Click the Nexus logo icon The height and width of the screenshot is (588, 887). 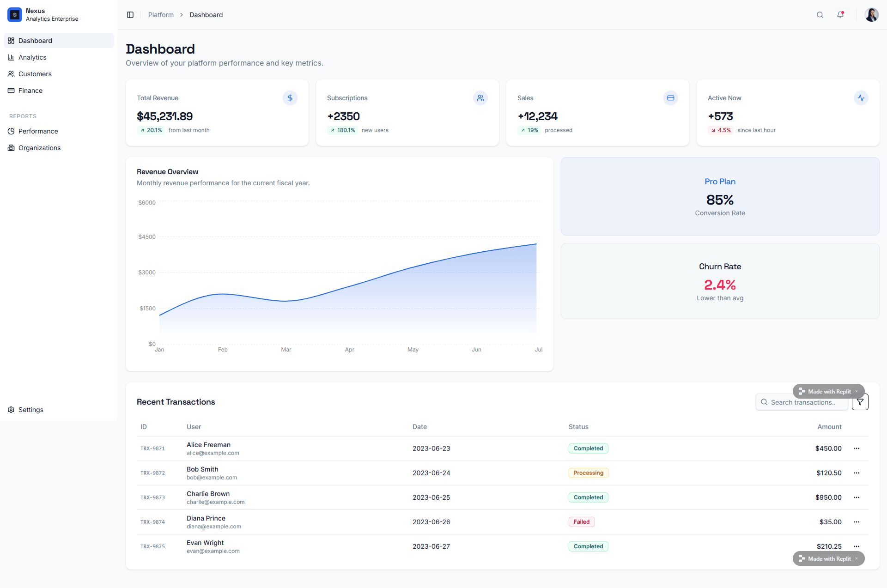pyautogui.click(x=15, y=15)
